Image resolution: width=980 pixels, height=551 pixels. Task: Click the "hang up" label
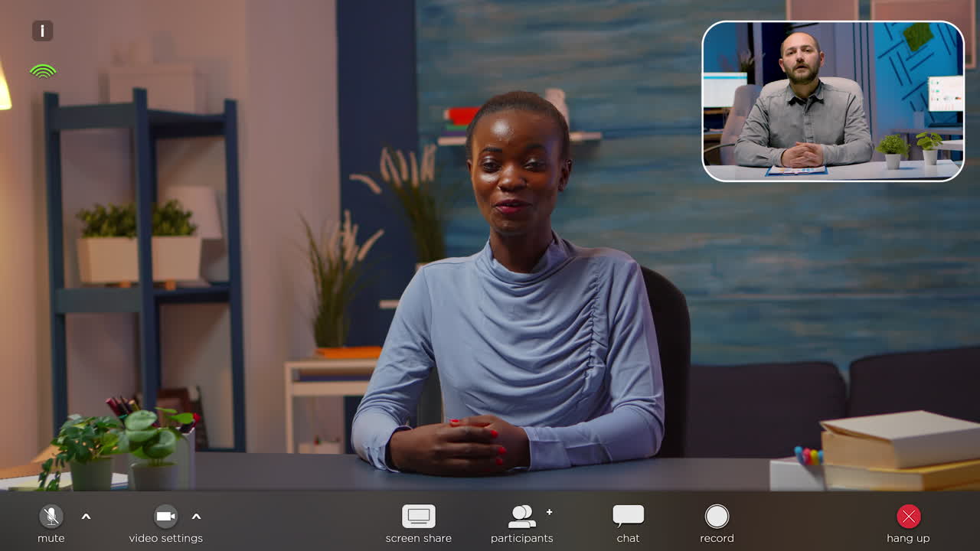[x=908, y=539]
